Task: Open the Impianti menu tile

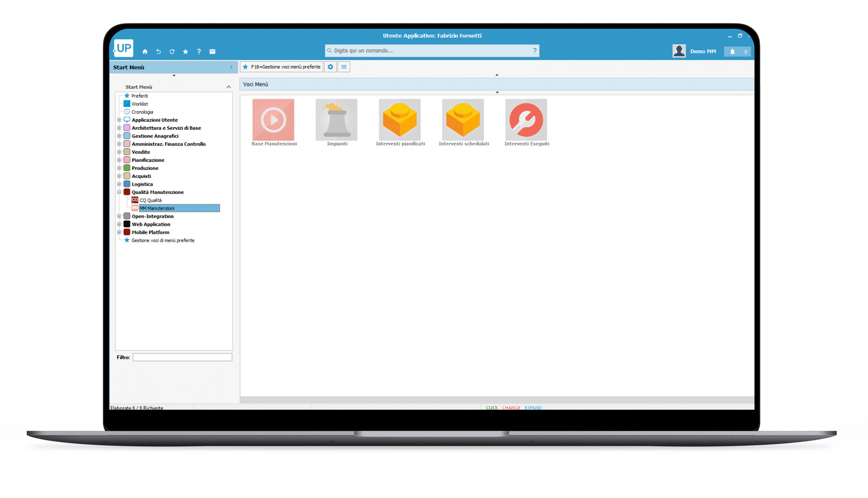Action: (x=336, y=120)
